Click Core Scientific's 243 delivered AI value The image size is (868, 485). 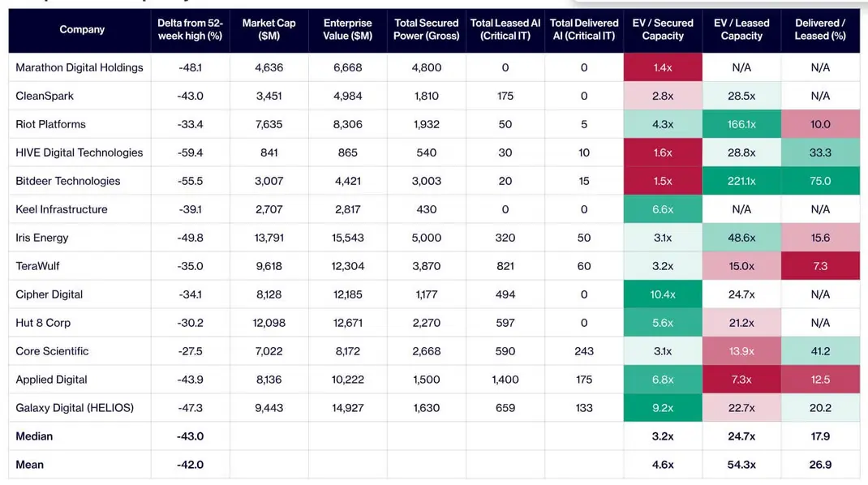(584, 351)
